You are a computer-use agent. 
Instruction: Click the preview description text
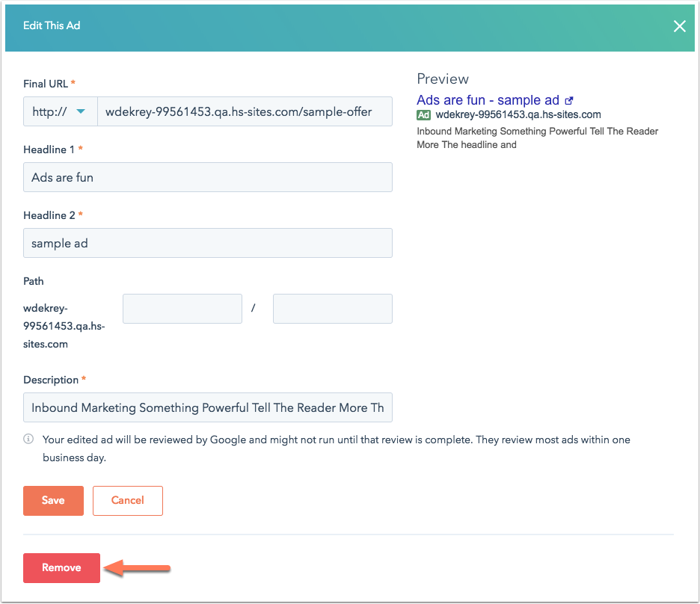(x=538, y=138)
